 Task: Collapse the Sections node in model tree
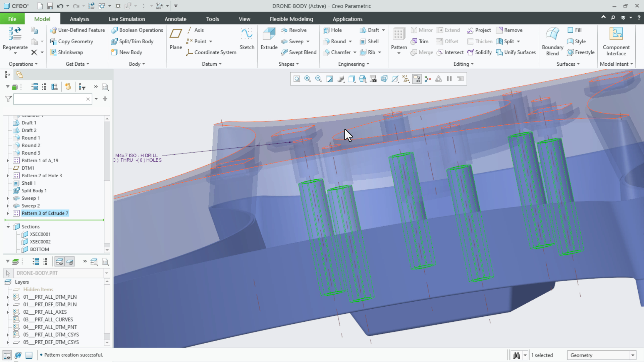pyautogui.click(x=8, y=226)
